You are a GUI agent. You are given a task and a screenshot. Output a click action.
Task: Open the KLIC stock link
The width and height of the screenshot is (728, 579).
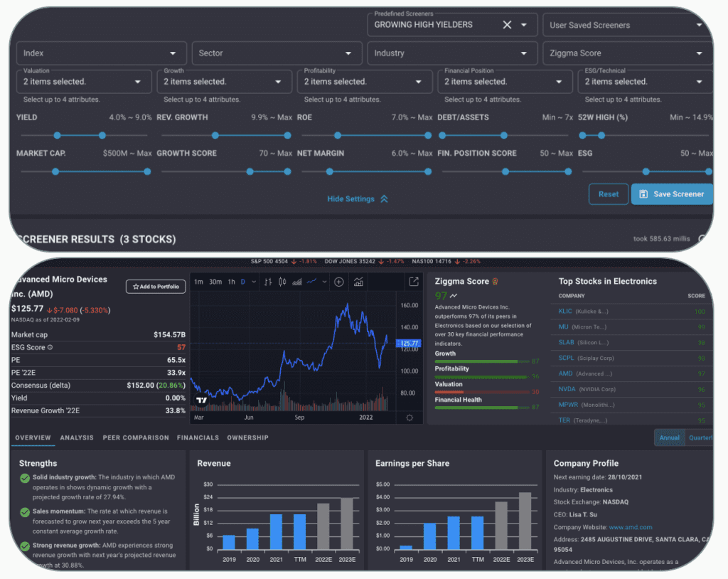click(565, 312)
